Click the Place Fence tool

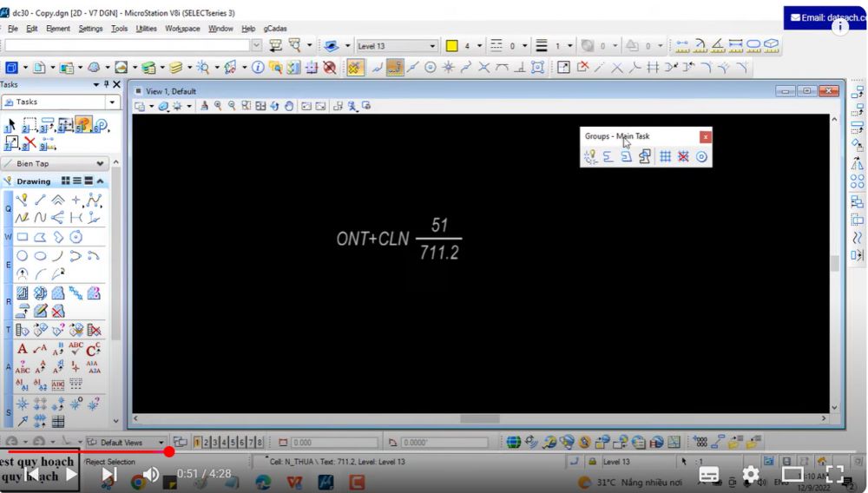30,126
